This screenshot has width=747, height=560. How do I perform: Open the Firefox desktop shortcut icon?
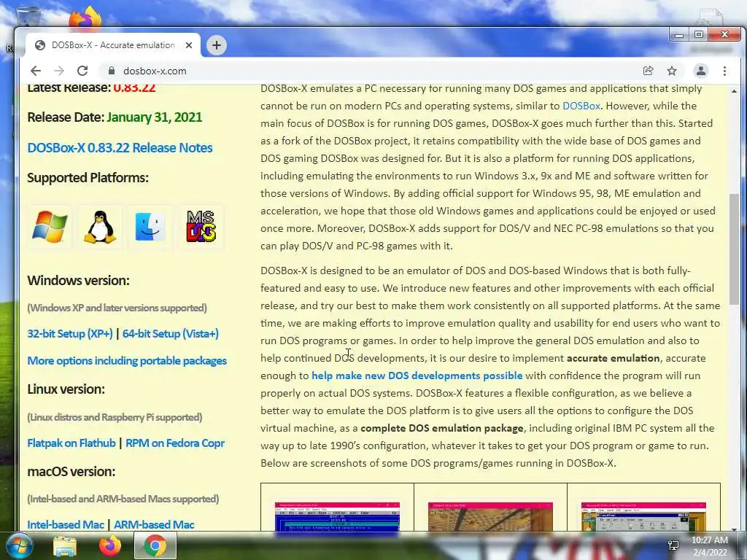(x=86, y=17)
